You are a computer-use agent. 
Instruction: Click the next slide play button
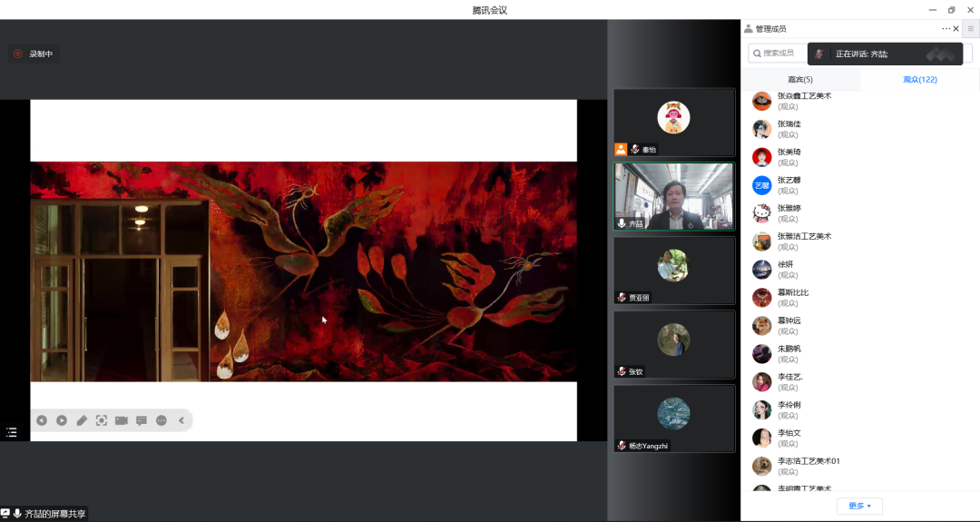point(62,420)
